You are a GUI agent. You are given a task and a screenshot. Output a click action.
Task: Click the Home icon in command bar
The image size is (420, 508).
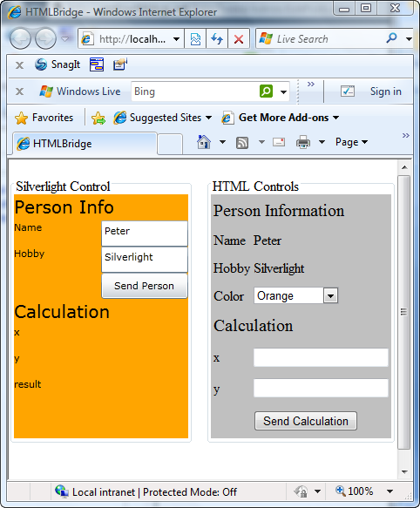tap(204, 142)
